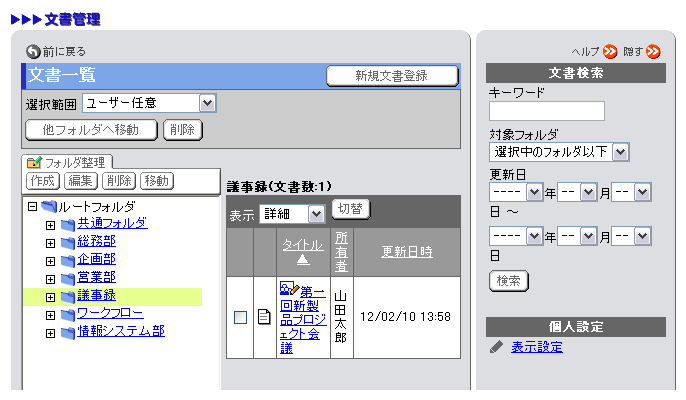
Task: Click the document file icon in table row
Action: [x=264, y=316]
